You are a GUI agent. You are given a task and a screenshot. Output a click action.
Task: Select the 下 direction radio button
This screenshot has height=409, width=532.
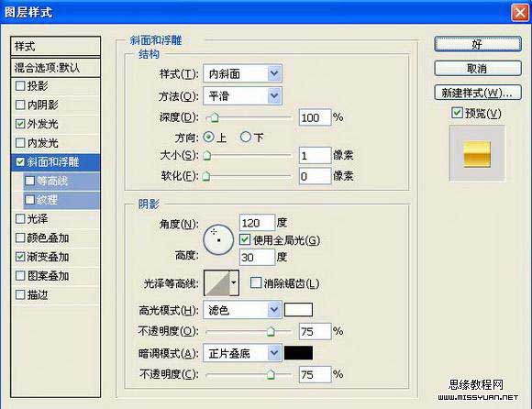coord(246,137)
